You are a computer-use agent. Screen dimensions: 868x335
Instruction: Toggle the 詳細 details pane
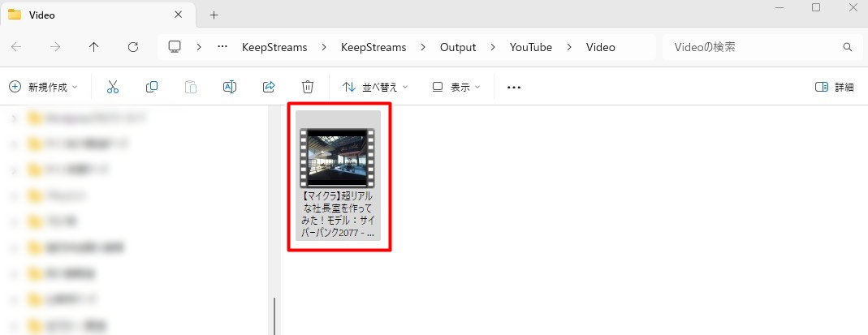(x=835, y=87)
